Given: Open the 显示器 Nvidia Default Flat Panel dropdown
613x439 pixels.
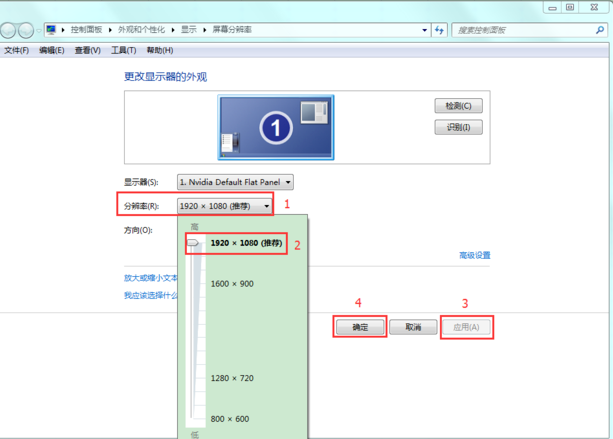Looking at the screenshot, I should [x=235, y=182].
